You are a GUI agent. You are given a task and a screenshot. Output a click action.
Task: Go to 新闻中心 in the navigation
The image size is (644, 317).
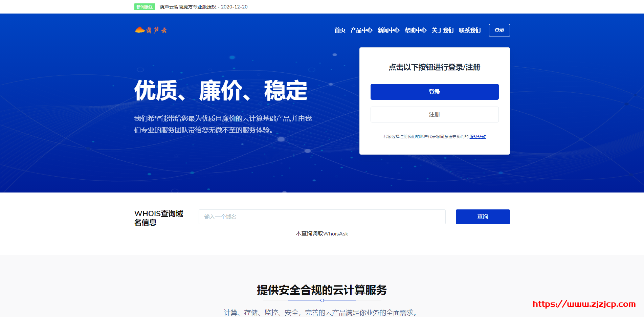(x=388, y=30)
